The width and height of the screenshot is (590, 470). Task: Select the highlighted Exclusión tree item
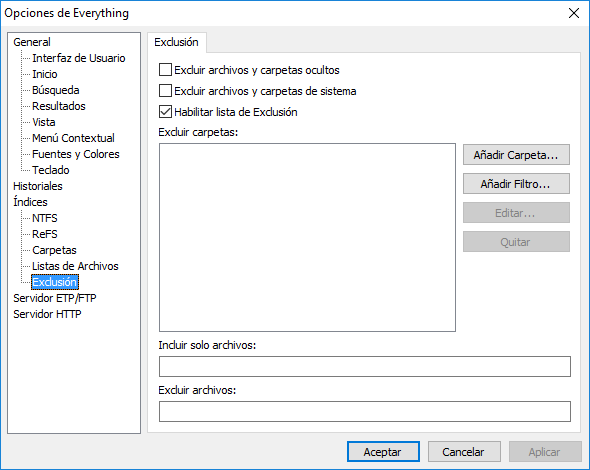[x=55, y=282]
